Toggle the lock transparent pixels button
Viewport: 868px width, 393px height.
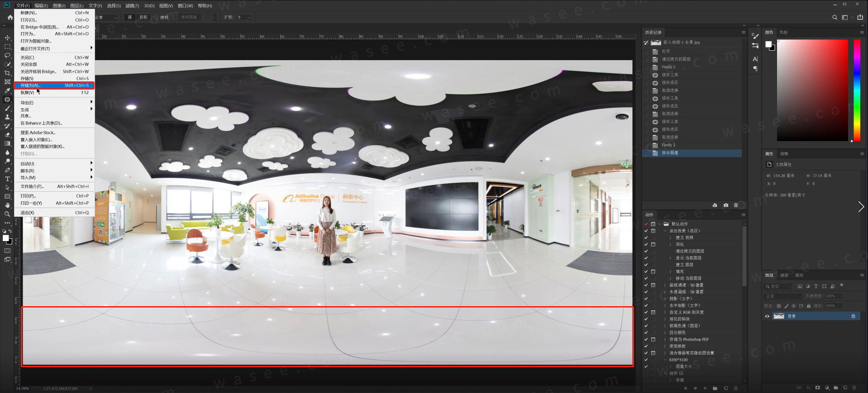point(779,306)
